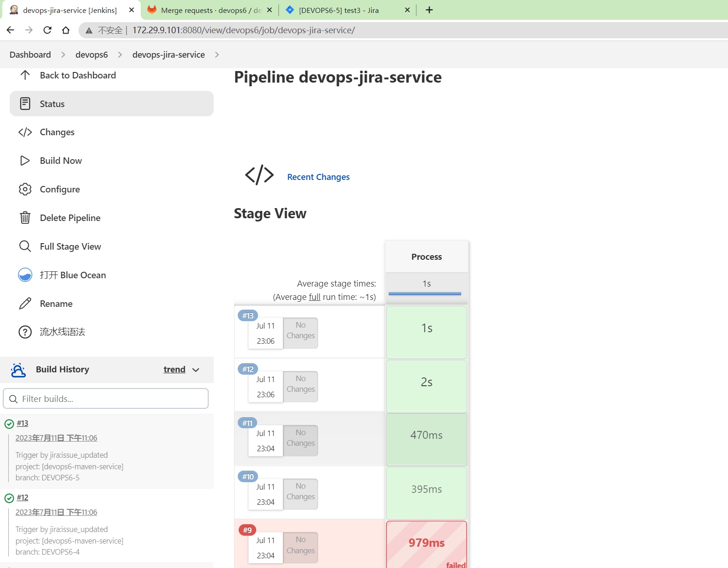Click the average stage time progress bar
Screen dimensions: 728x568
coord(425,293)
